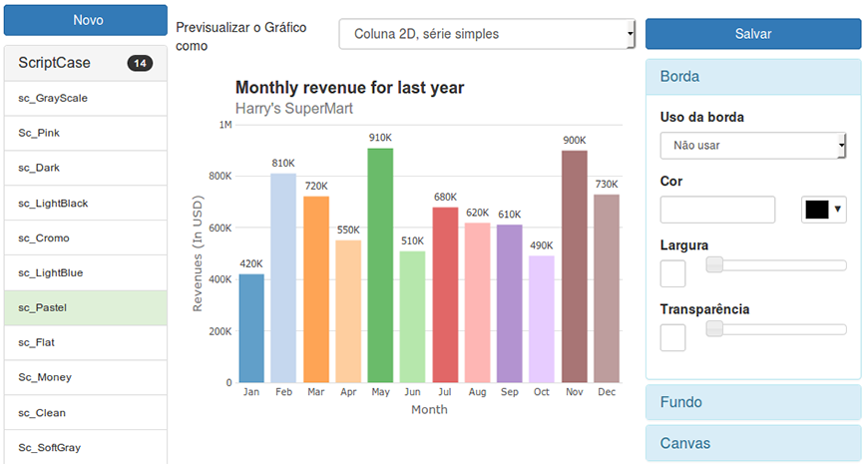This screenshot has width=868, height=464.
Task: Select the sc_Dark theme
Action: 86,169
